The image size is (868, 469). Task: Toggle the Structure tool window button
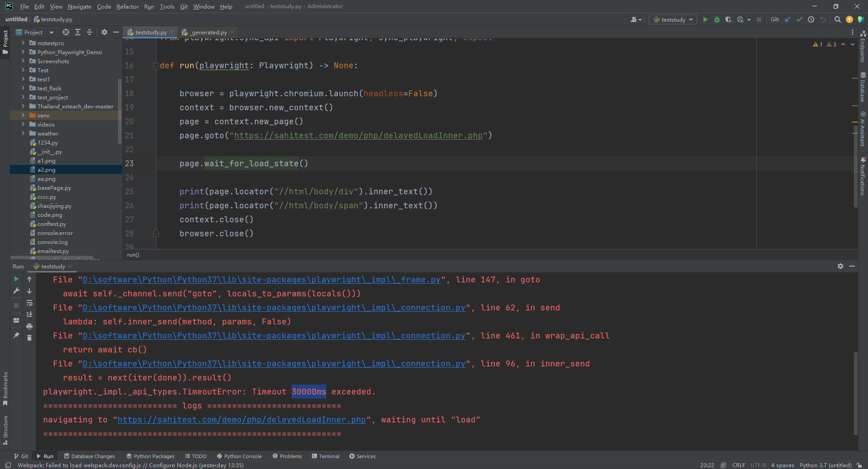pos(5,430)
